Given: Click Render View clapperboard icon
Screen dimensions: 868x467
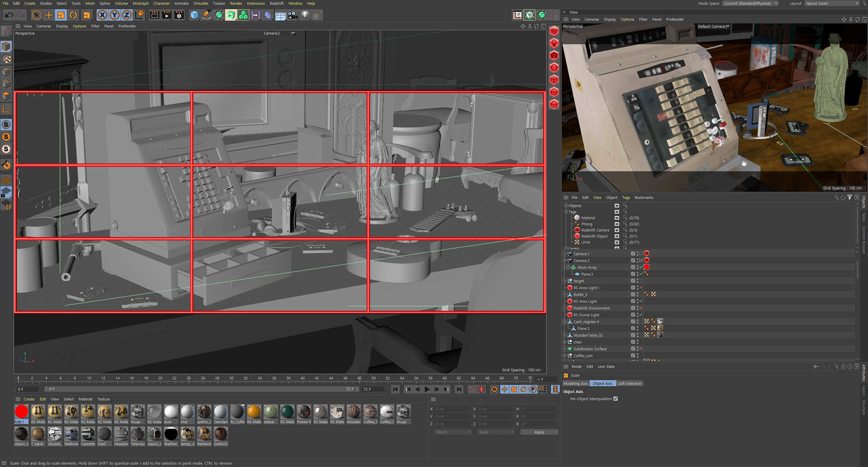Looking at the screenshot, I should 155,15.
